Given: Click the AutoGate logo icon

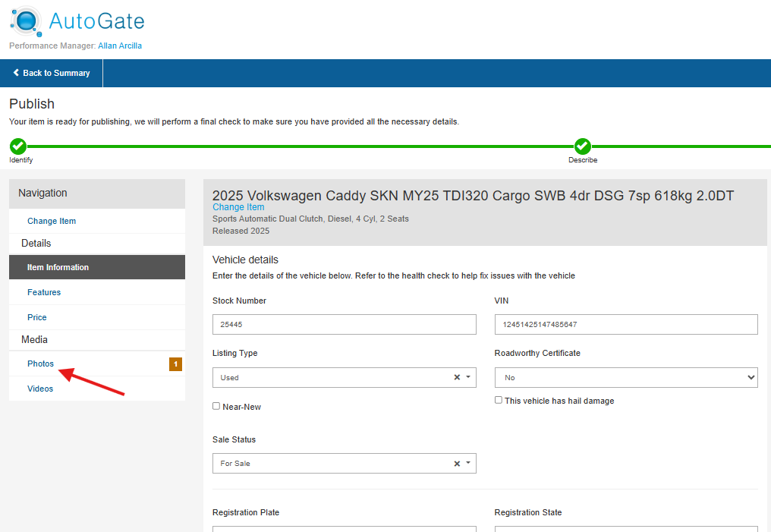Looking at the screenshot, I should coord(25,20).
